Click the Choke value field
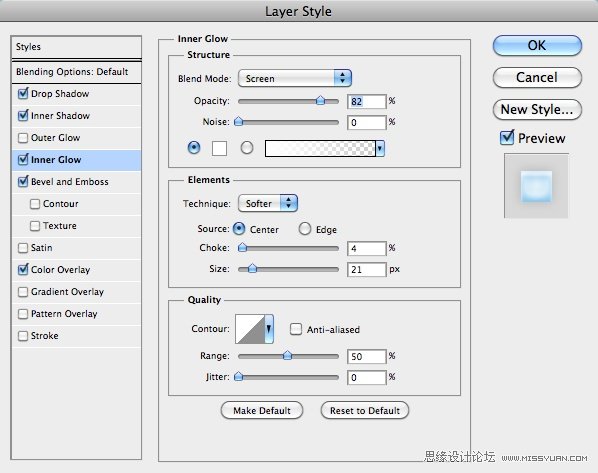 (x=367, y=249)
